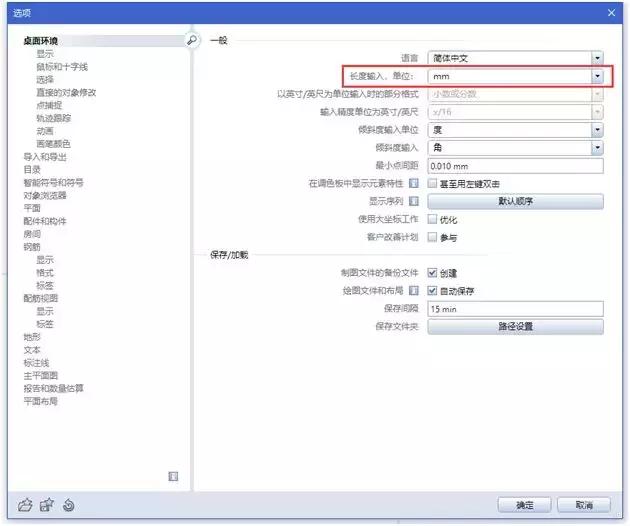Viewport: 630px width, 526px height.
Task: Select 选择 in the tree
Action: click(45, 79)
